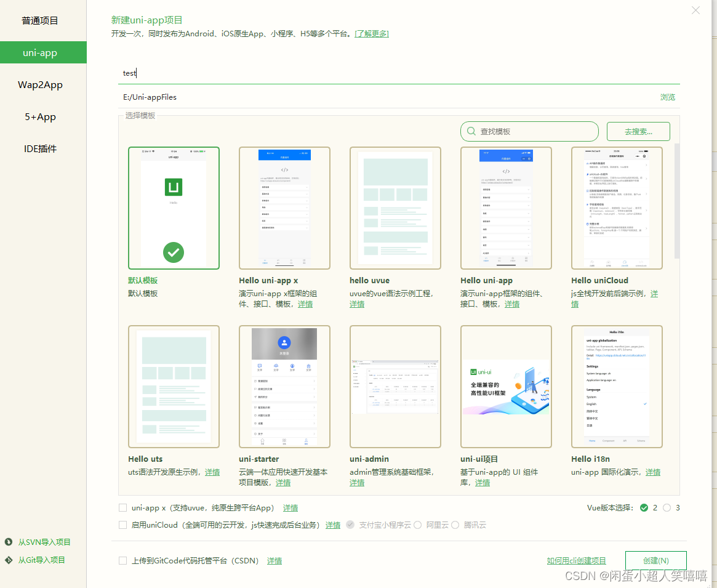Select the Hello uni-app template thumbnail
The width and height of the screenshot is (717, 588).
506,208
